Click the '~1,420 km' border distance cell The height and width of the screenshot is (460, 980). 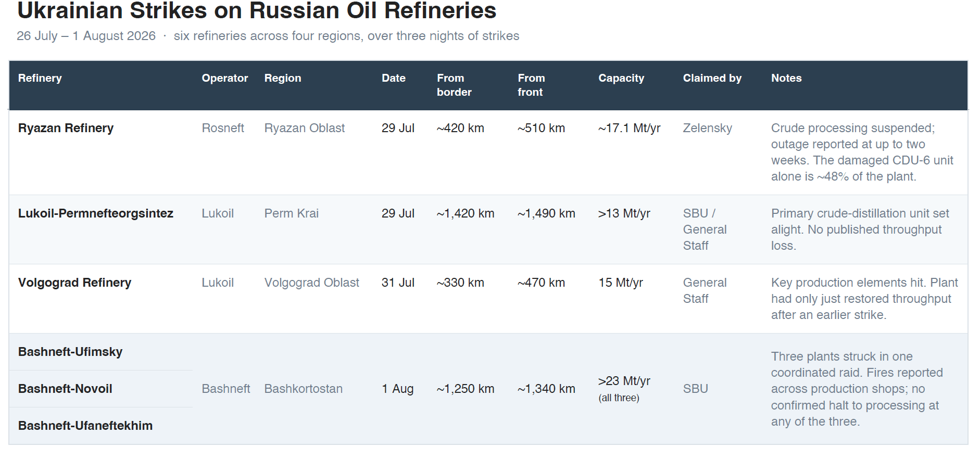click(x=466, y=213)
